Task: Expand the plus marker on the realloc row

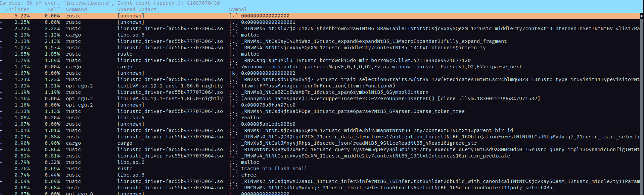Action: point(1,118)
